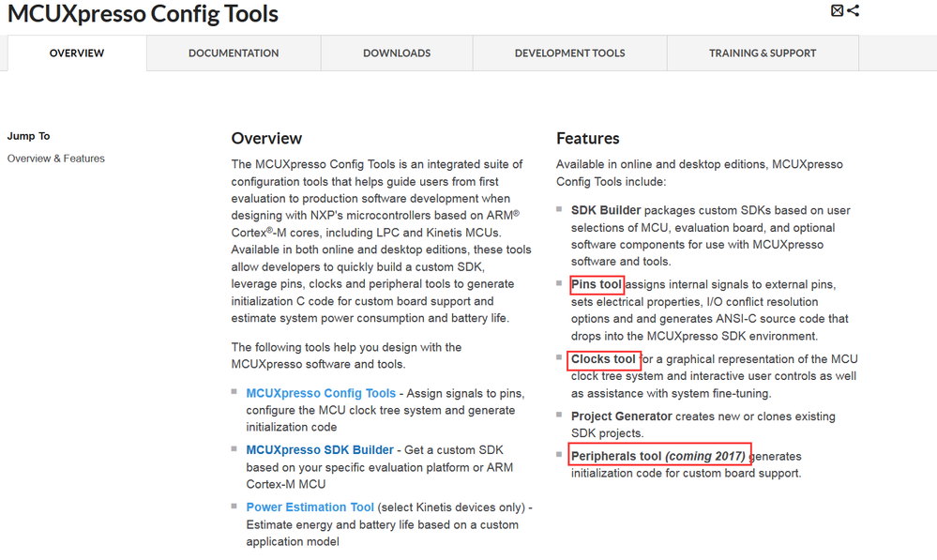
Task: Open the Downloads tab
Action: (x=397, y=53)
